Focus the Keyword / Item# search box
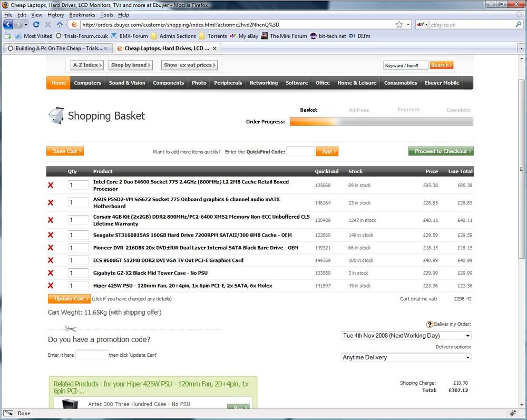 [406, 65]
